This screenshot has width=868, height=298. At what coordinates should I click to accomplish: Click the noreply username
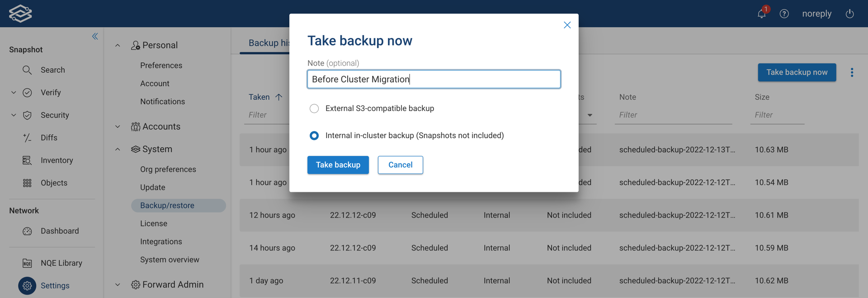816,14
